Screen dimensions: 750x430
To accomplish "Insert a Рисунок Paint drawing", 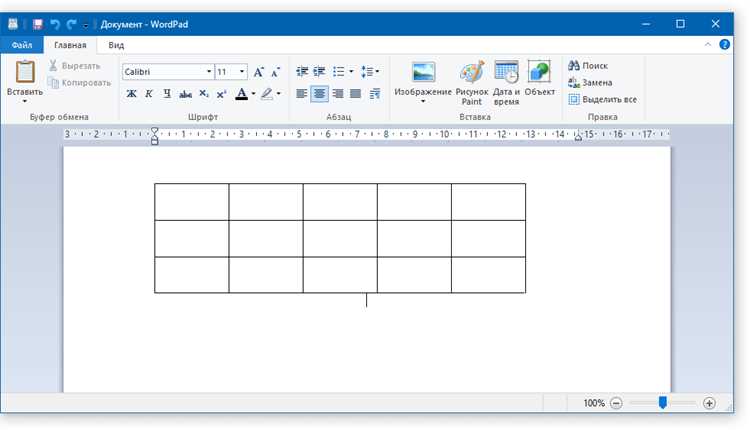I will click(472, 82).
